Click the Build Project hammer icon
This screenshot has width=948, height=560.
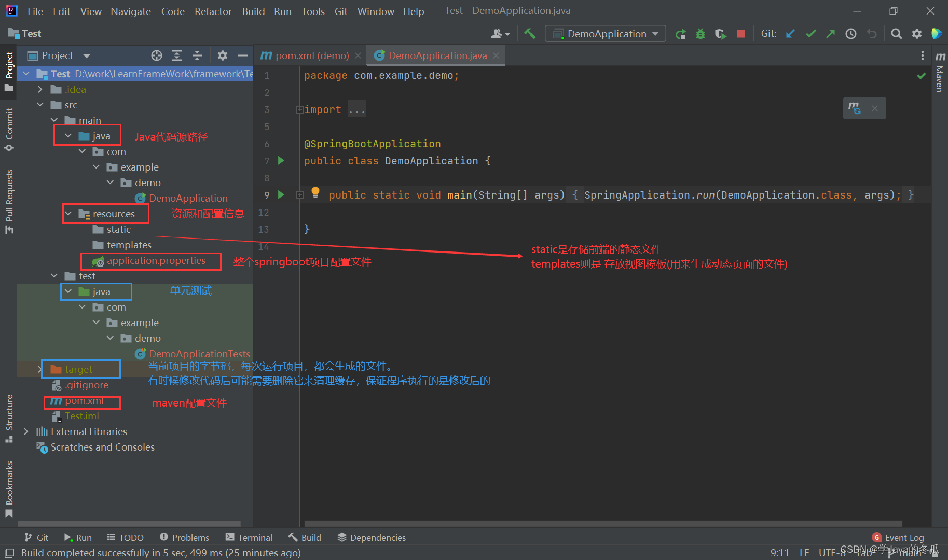(530, 34)
